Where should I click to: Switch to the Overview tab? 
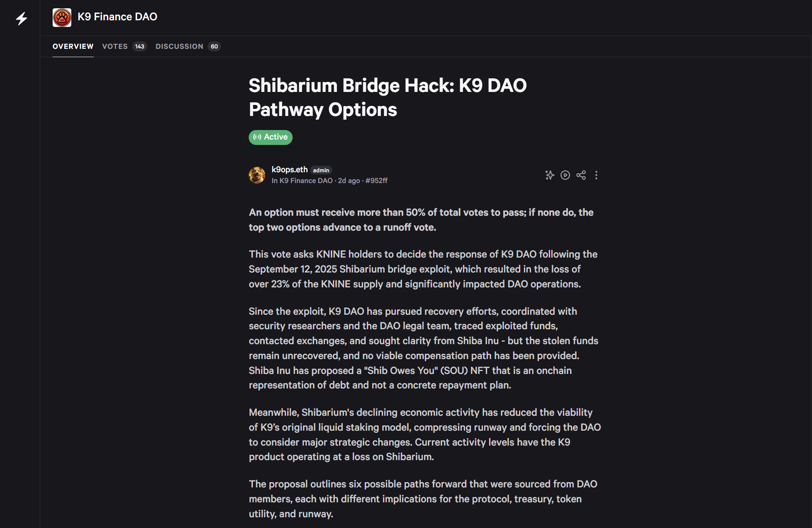click(x=73, y=46)
